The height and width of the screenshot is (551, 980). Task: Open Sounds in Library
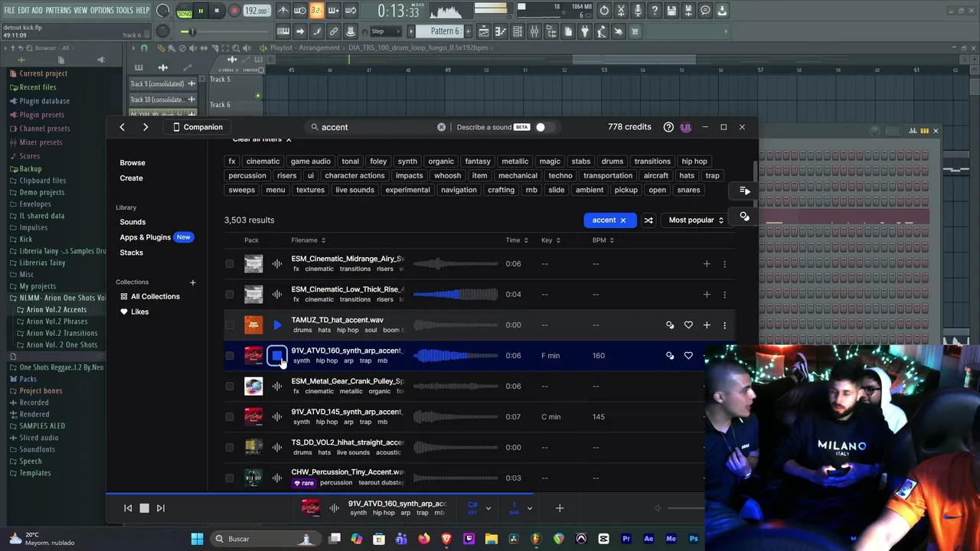tap(132, 222)
